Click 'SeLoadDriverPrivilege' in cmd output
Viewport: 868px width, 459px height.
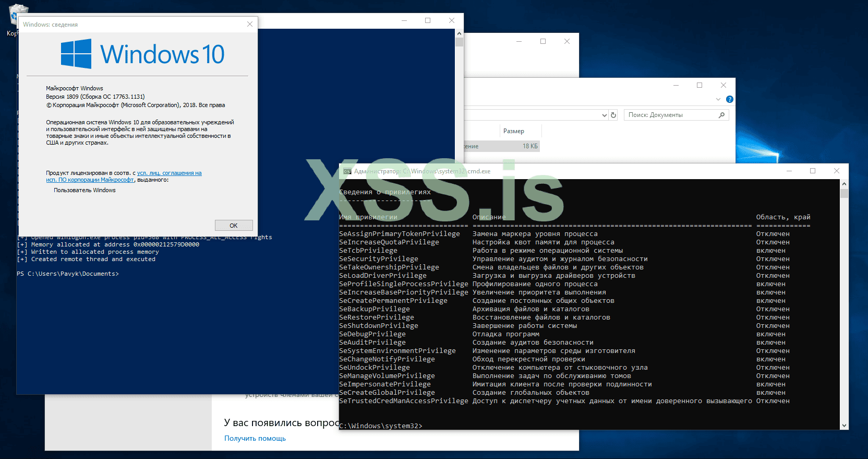point(383,276)
